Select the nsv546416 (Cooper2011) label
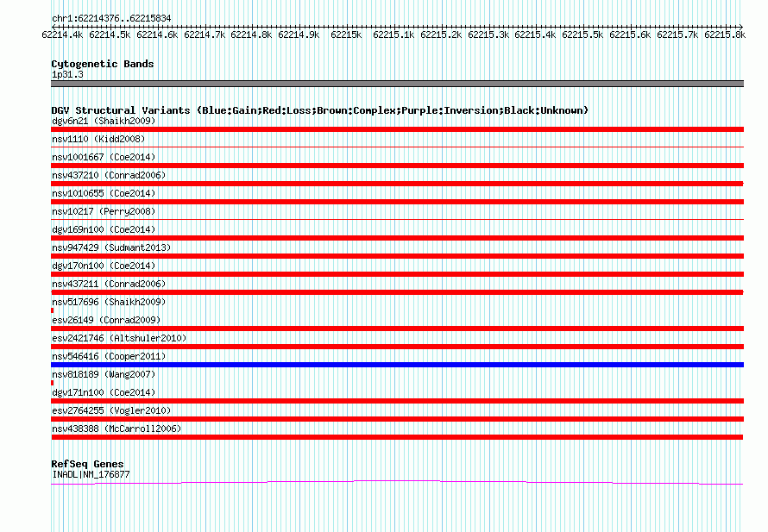The image size is (768, 532). tap(109, 356)
